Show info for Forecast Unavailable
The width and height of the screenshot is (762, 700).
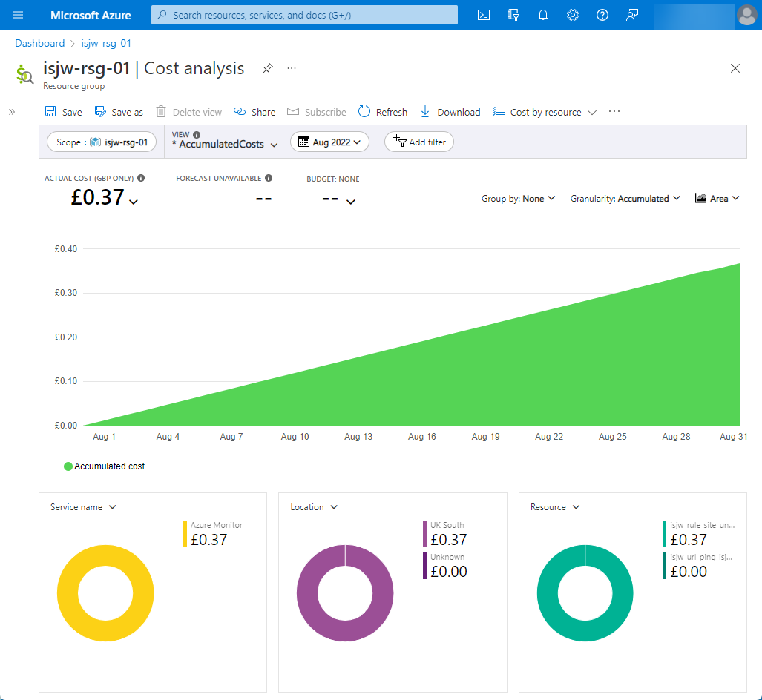pyautogui.click(x=269, y=178)
